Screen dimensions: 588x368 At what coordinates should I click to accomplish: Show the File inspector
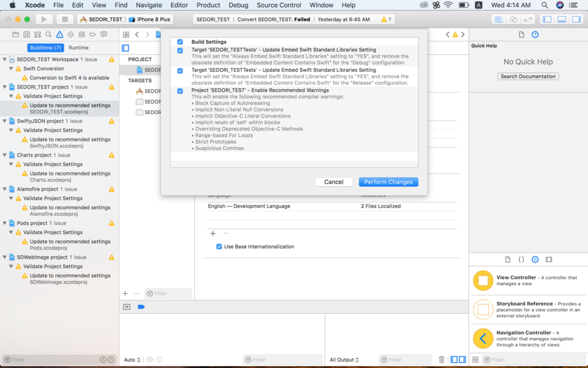(x=521, y=34)
